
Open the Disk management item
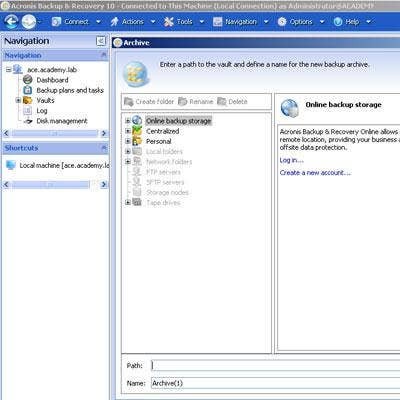click(62, 121)
